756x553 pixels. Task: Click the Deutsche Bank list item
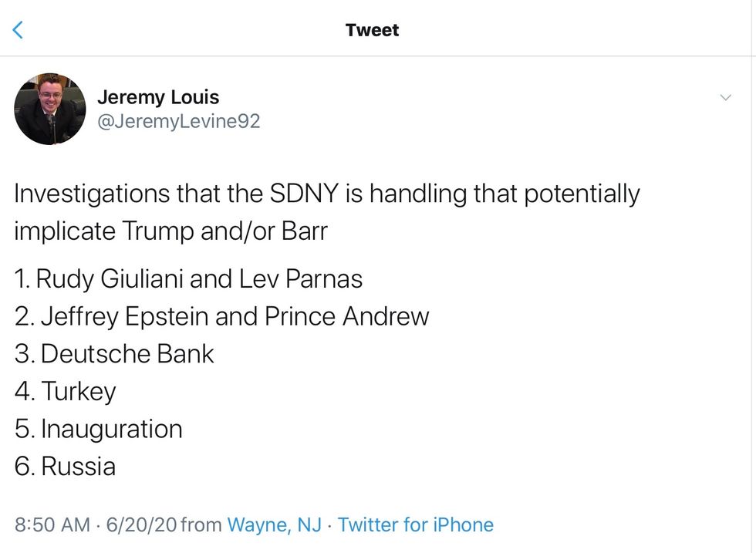pyautogui.click(x=115, y=354)
